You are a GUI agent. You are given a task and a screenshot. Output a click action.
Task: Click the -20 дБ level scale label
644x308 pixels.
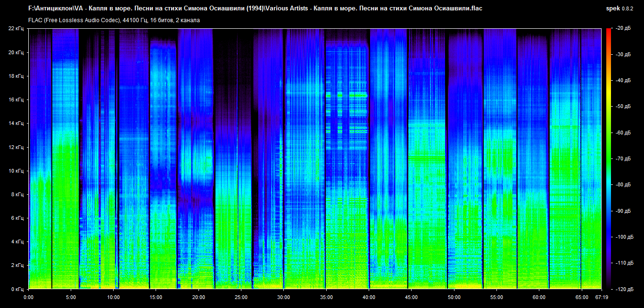(x=624, y=29)
